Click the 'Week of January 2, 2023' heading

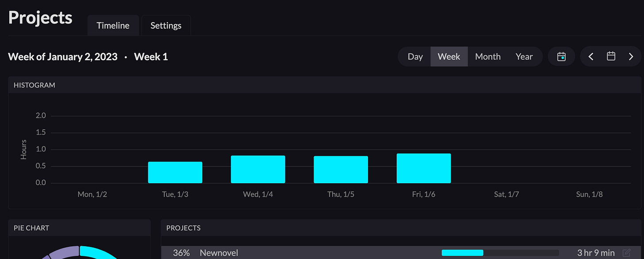tap(63, 57)
